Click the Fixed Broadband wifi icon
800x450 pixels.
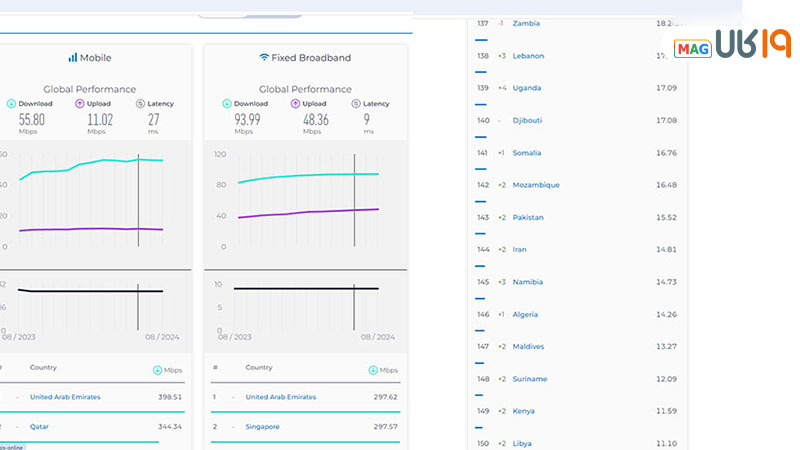click(264, 58)
